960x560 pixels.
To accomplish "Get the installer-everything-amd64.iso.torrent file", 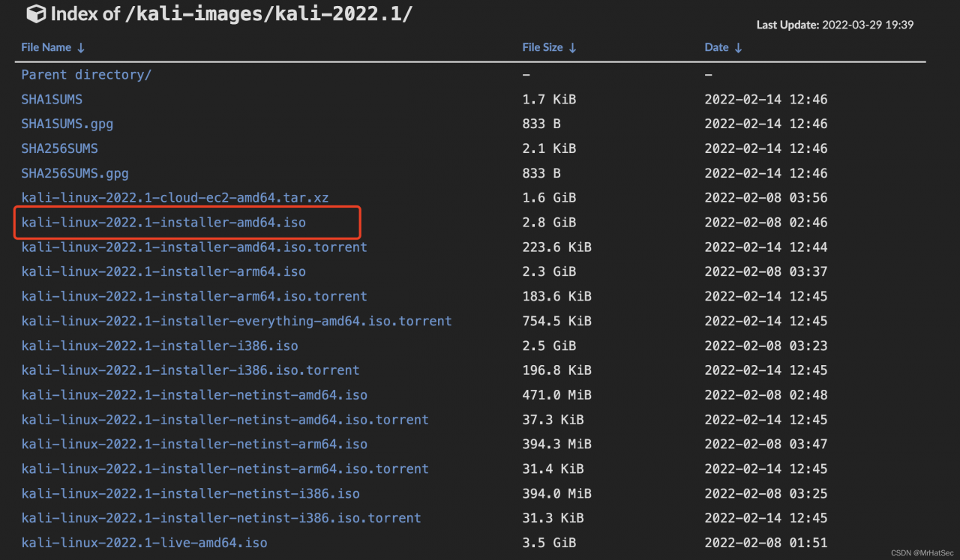I will pos(236,321).
